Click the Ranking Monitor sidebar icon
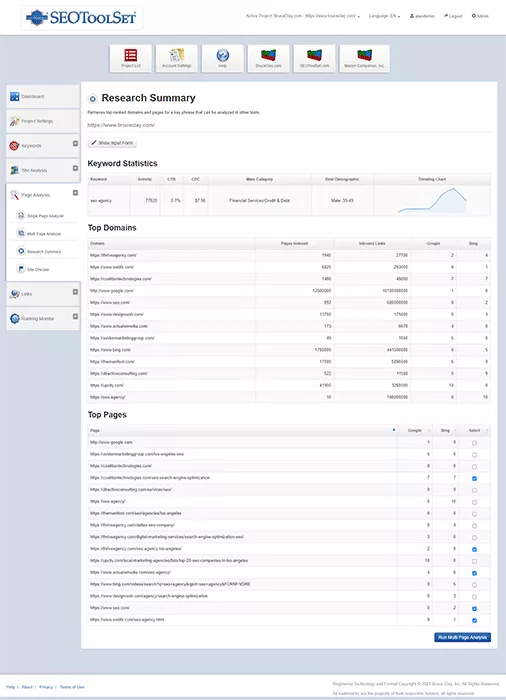This screenshot has height=700, width=506. point(15,318)
